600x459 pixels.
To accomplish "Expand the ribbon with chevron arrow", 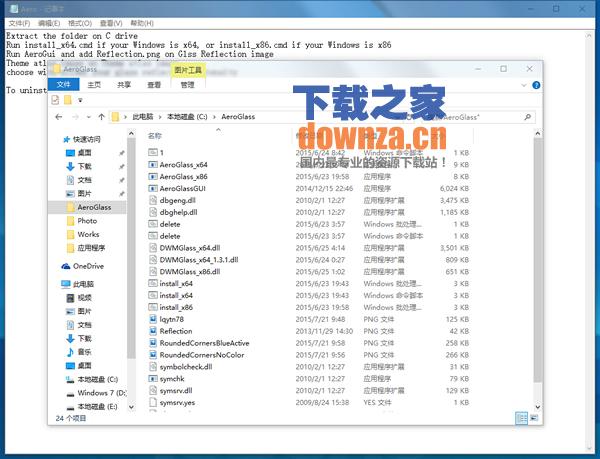I will (x=524, y=85).
